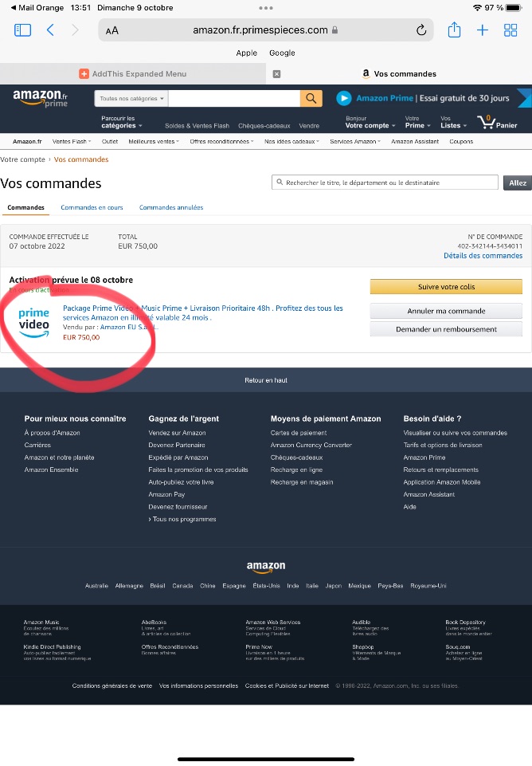Open the Amazon Assistant nav item
The image size is (532, 766).
[415, 142]
